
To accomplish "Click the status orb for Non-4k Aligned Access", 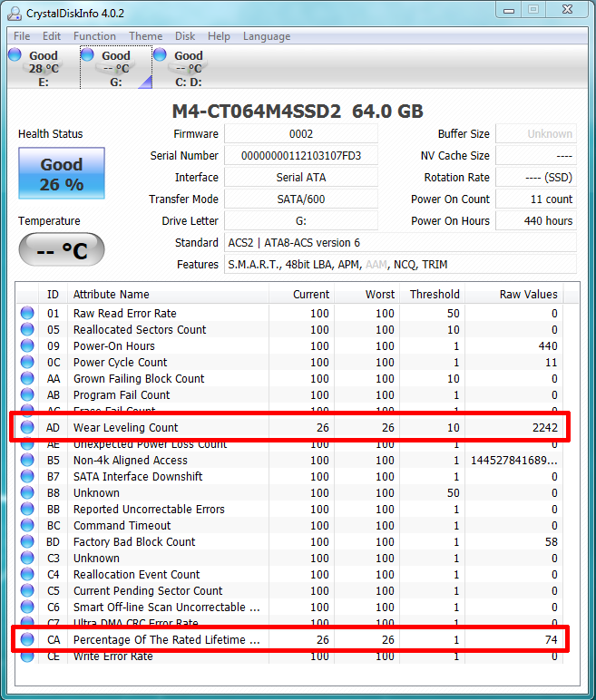I will point(27,460).
